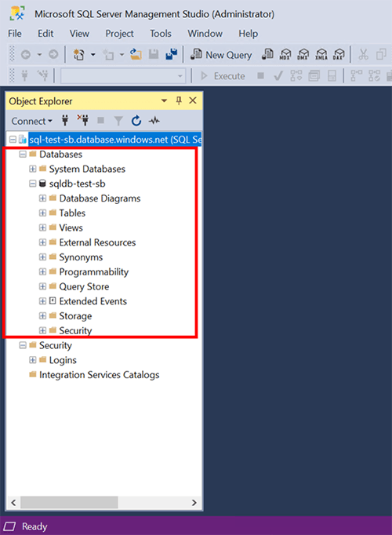Click the navigate forward toolbar icon
This screenshot has width=392, height=535.
[x=53, y=55]
